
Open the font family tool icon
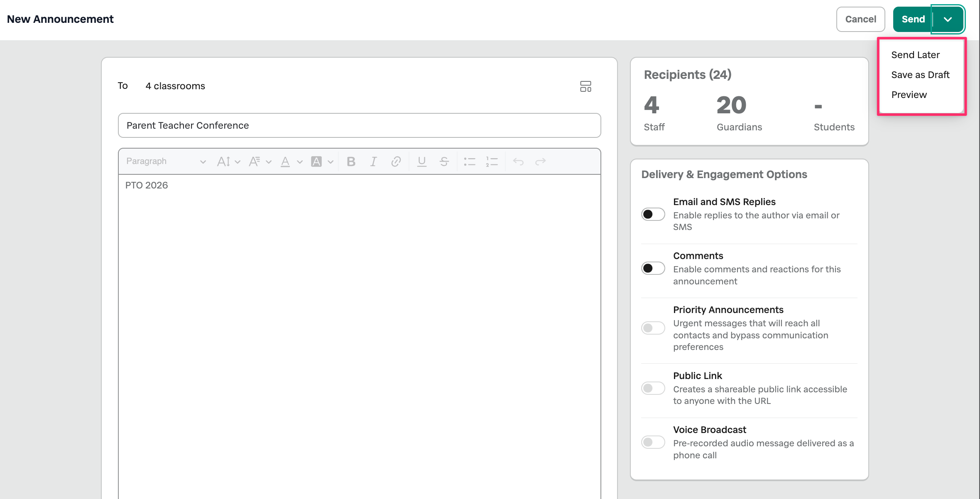[x=254, y=161]
